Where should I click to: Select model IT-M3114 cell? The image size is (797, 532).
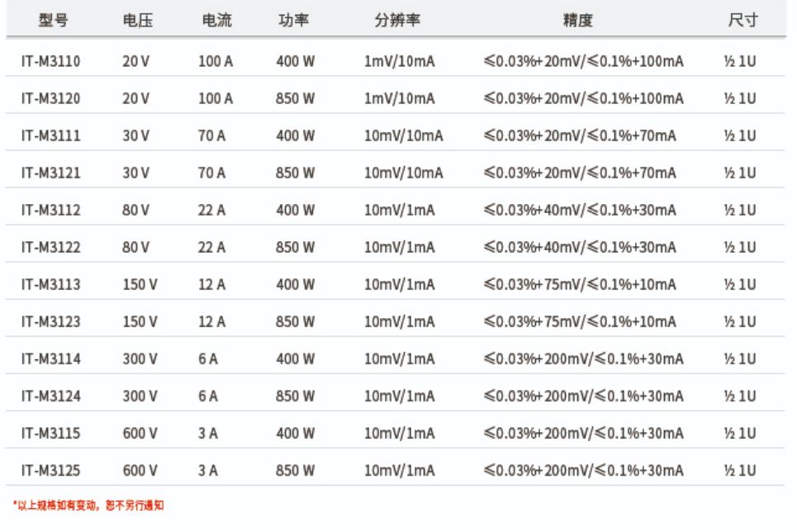tap(51, 359)
